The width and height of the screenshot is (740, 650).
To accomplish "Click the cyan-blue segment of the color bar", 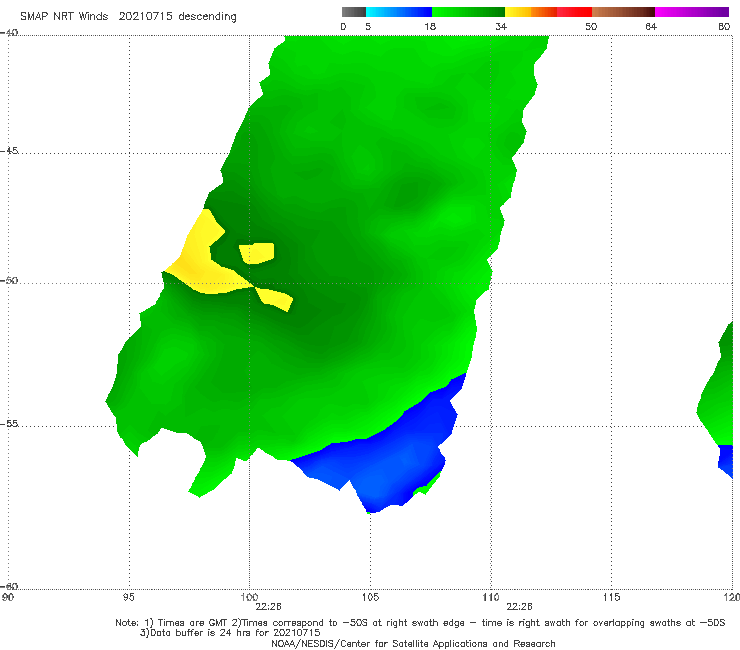I will [x=399, y=12].
